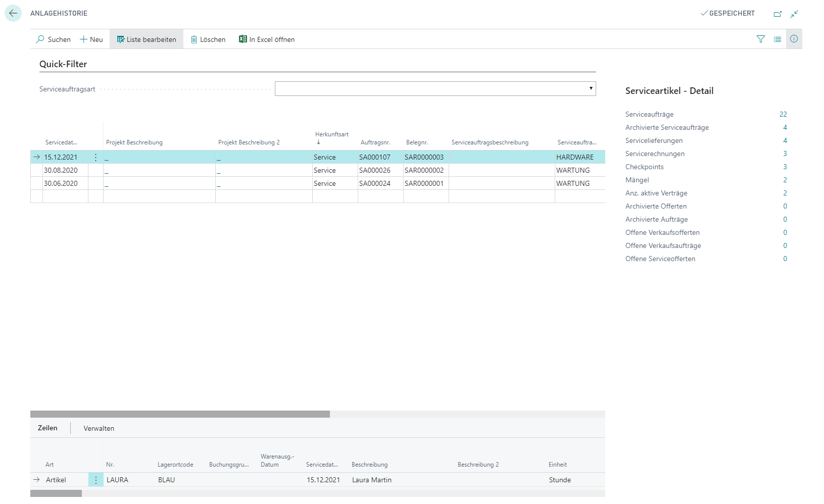The height and width of the screenshot is (504, 824).
Task: Open the Serviceauftragsart dropdown
Action: click(435, 89)
